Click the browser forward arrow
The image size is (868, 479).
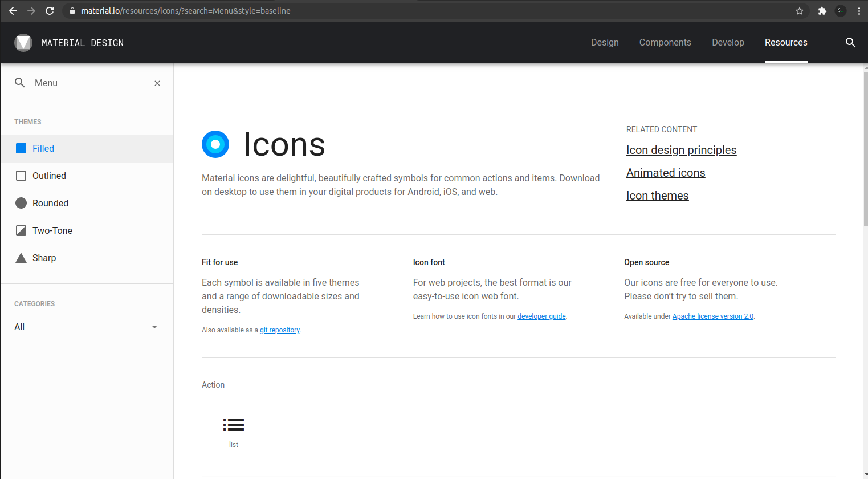click(31, 11)
